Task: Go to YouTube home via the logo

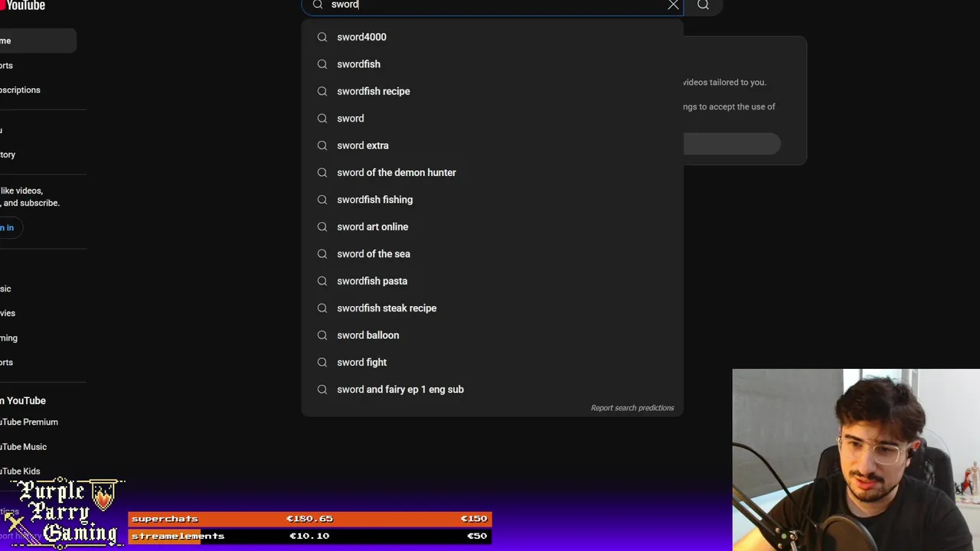Action: 23,5
